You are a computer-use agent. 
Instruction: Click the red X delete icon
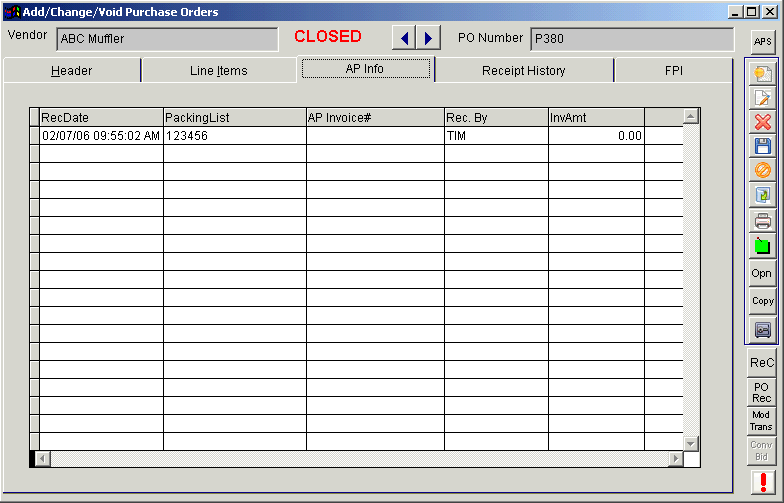pos(762,122)
